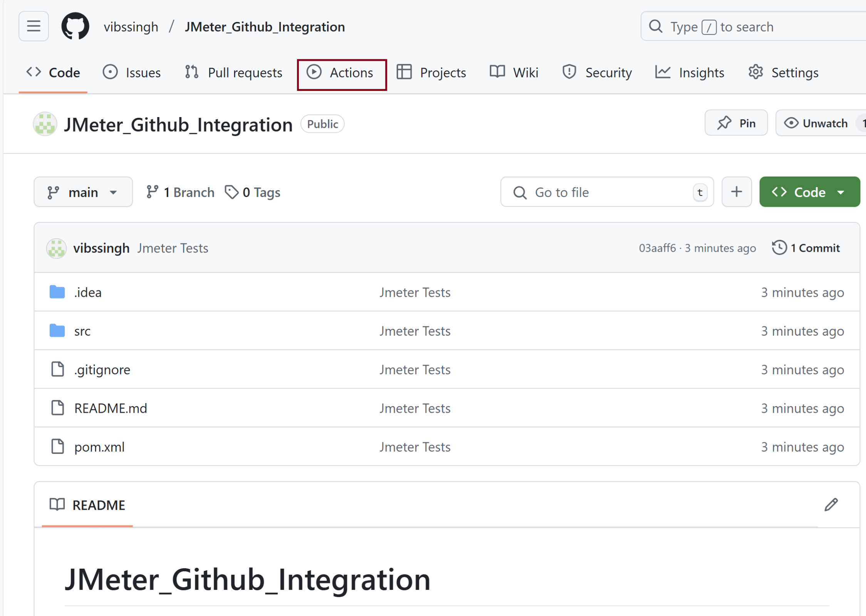Click 'Jmeter Tests' commit message in pom.xml row

click(415, 447)
